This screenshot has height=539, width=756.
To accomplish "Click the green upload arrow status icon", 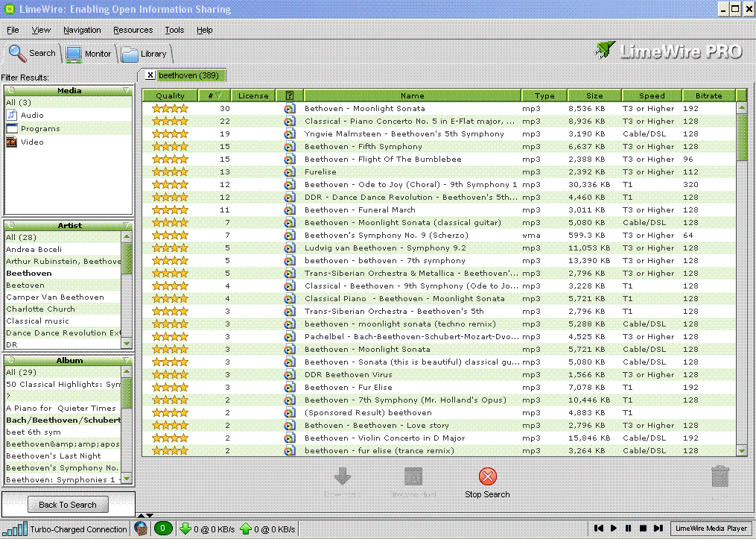I will coord(245,529).
